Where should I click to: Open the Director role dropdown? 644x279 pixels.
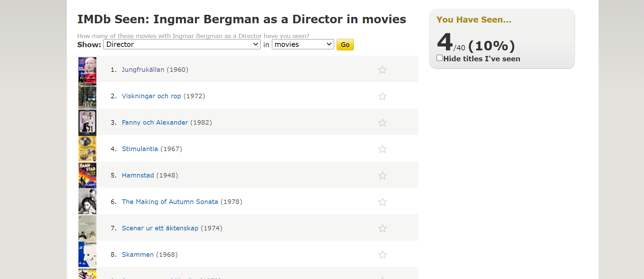click(x=182, y=44)
